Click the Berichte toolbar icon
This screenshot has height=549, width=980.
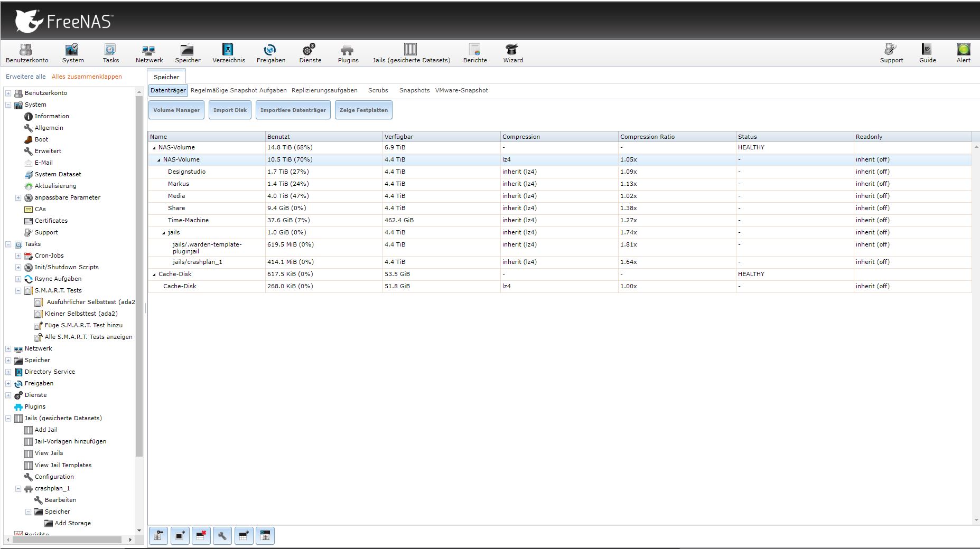click(x=474, y=50)
